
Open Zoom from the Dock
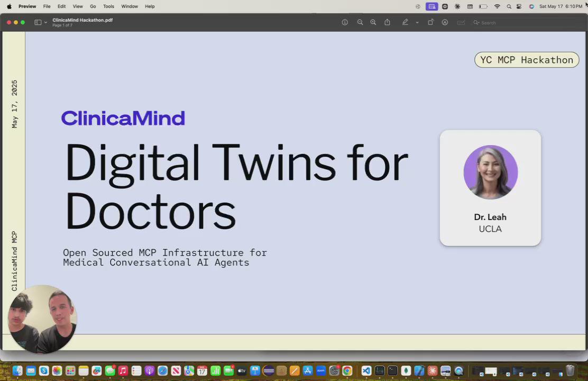(x=320, y=371)
